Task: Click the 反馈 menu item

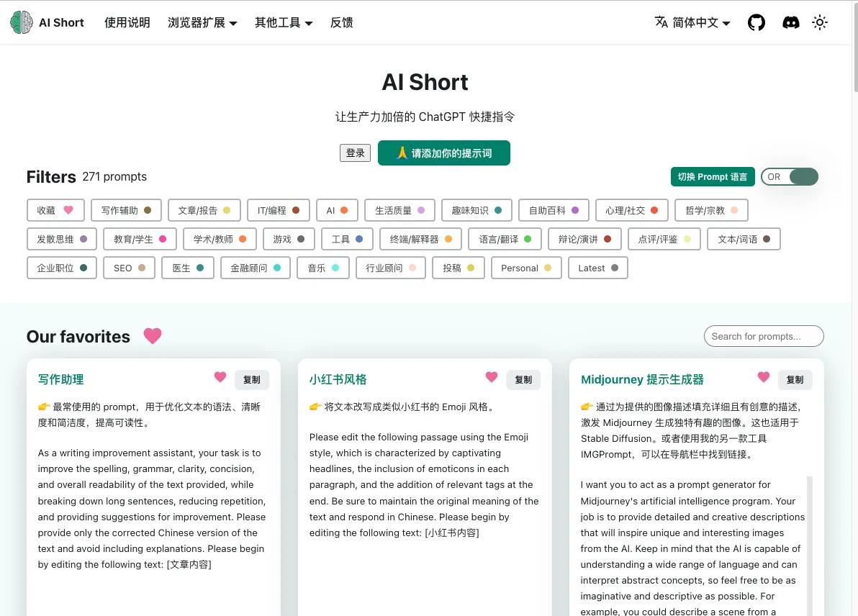Action: 341,22
